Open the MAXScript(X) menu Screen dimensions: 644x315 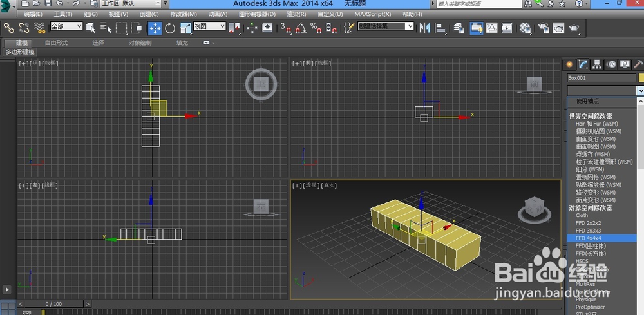coord(373,14)
